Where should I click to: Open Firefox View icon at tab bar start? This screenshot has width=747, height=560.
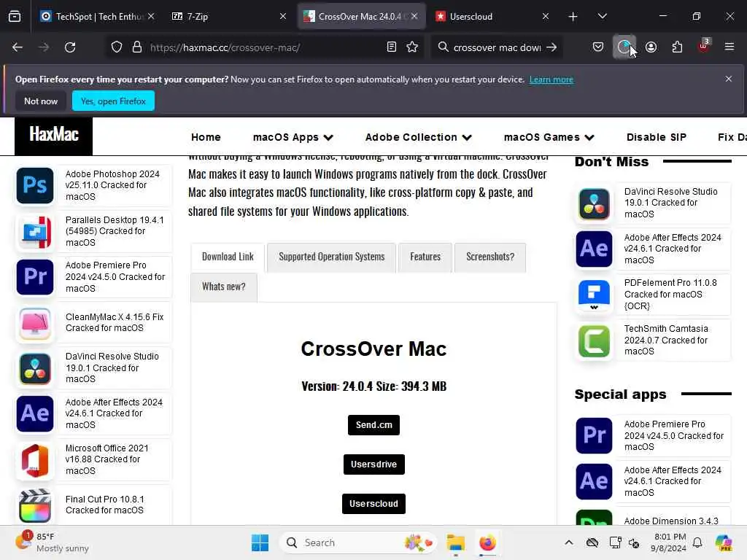[15, 16]
